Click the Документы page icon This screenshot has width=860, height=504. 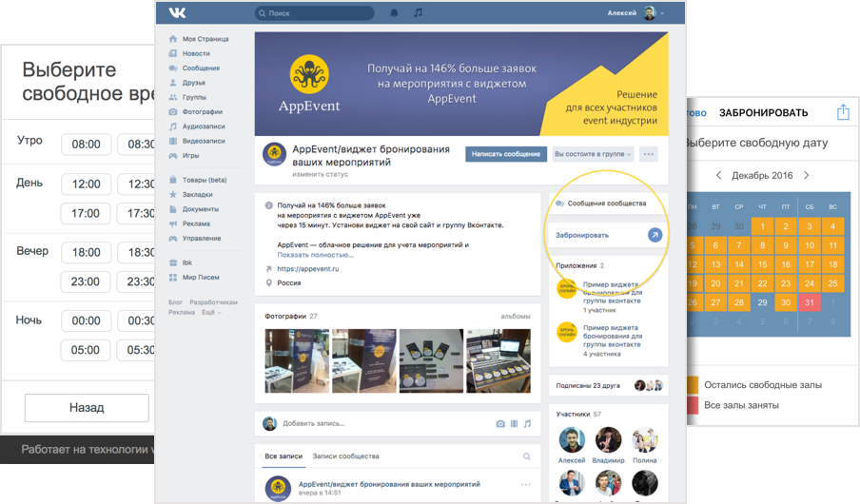(173, 209)
